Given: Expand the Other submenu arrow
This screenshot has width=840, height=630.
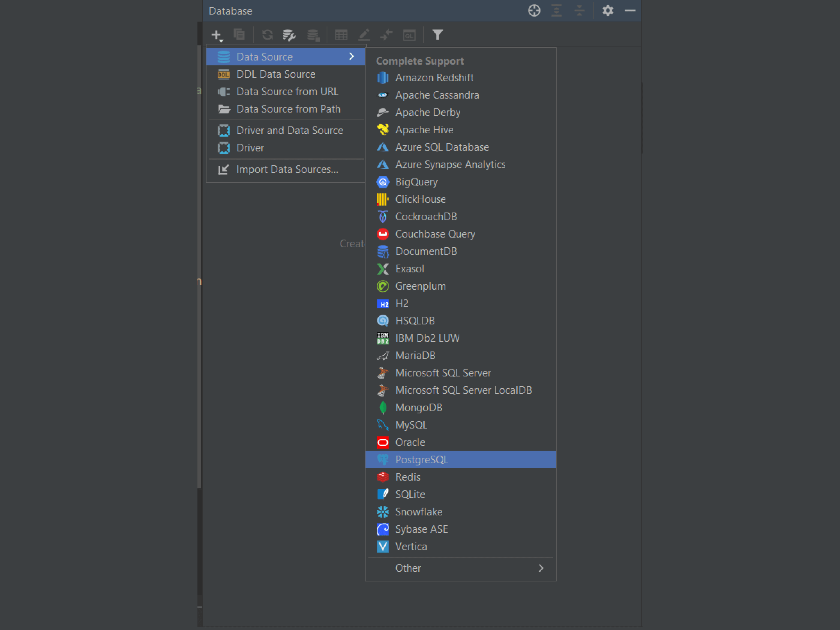Looking at the screenshot, I should point(541,568).
